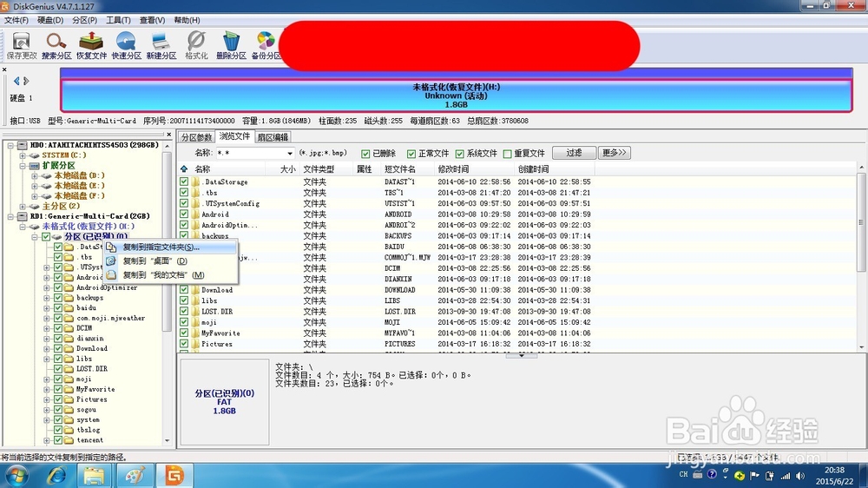Close the left tree panel with its X
Screen dimensions: 868x488
click(x=169, y=135)
